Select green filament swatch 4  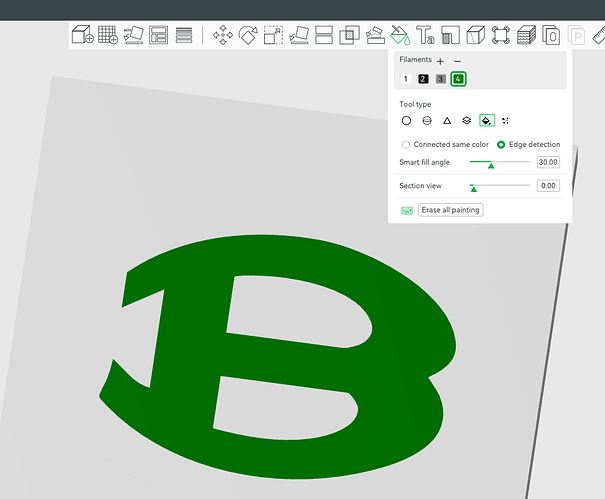(458, 79)
